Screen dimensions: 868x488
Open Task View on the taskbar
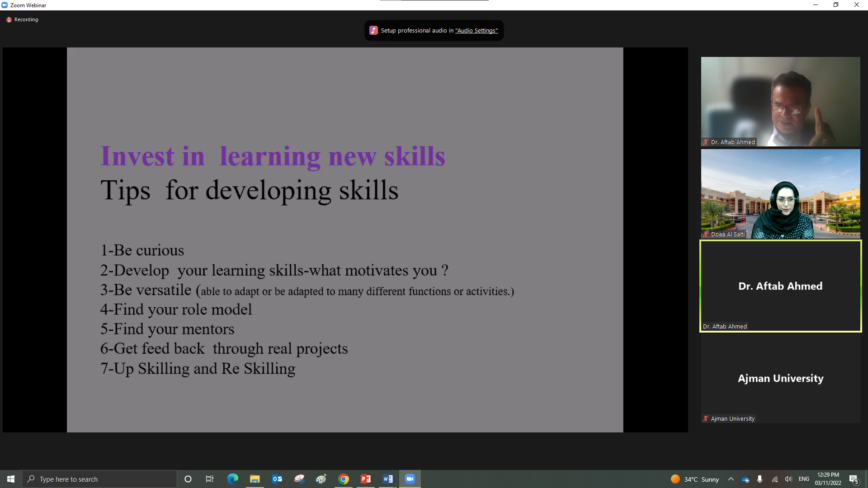click(x=210, y=479)
